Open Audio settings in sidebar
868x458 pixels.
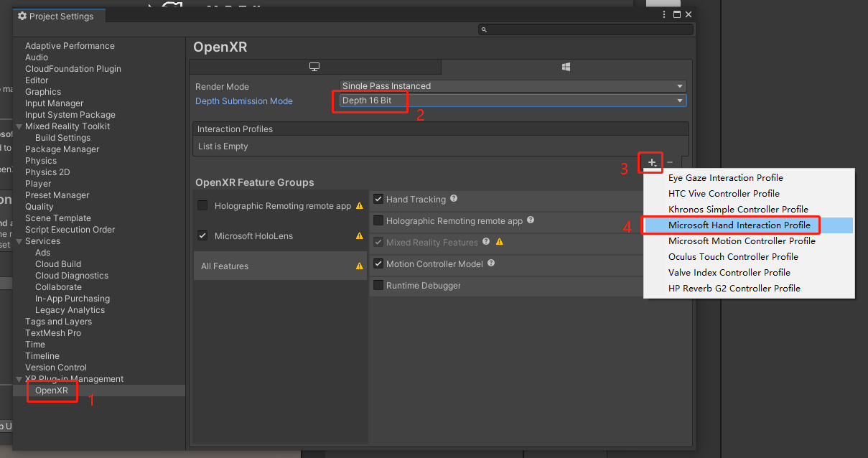[37, 57]
